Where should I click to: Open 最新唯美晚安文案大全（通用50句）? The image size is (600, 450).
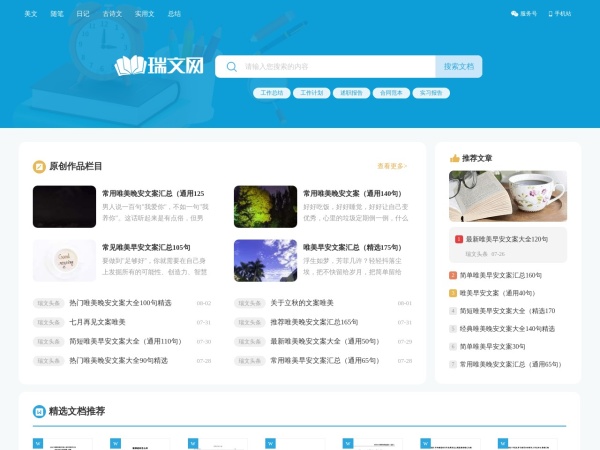(x=325, y=341)
